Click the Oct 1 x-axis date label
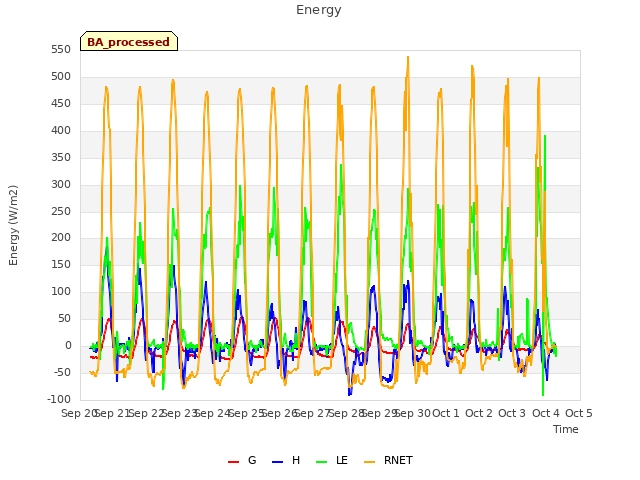 point(446,413)
